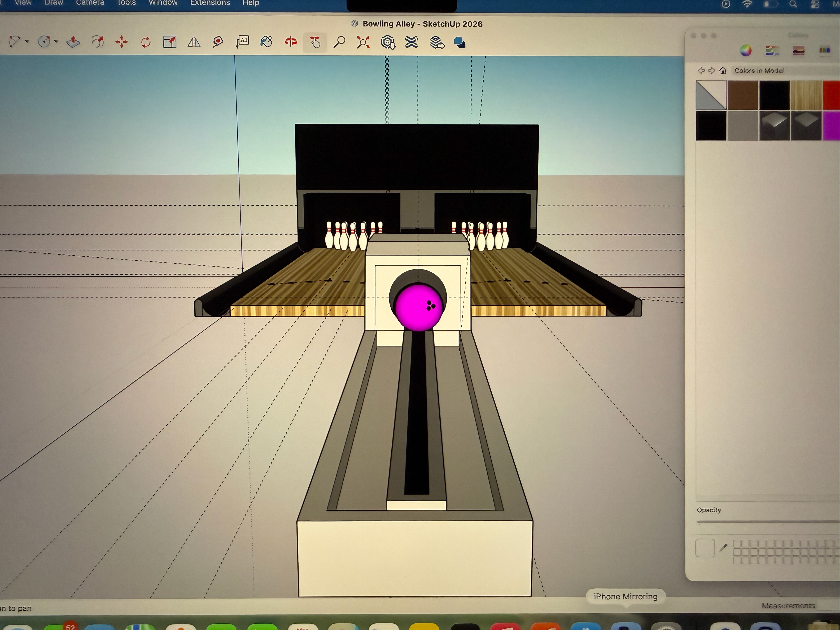Click the Zoom Extents tool
Image resolution: width=840 pixels, height=630 pixels.
(x=363, y=42)
